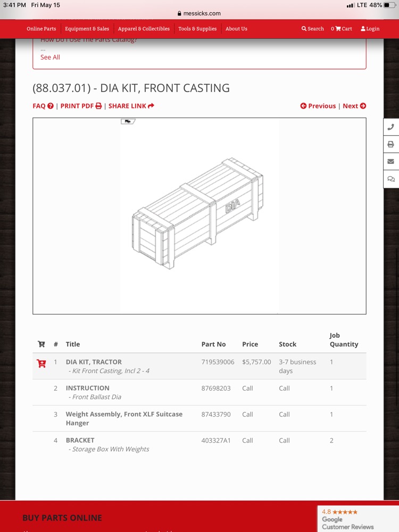Click the BRACKET row title
The height and width of the screenshot is (532, 399).
pyautogui.click(x=80, y=440)
